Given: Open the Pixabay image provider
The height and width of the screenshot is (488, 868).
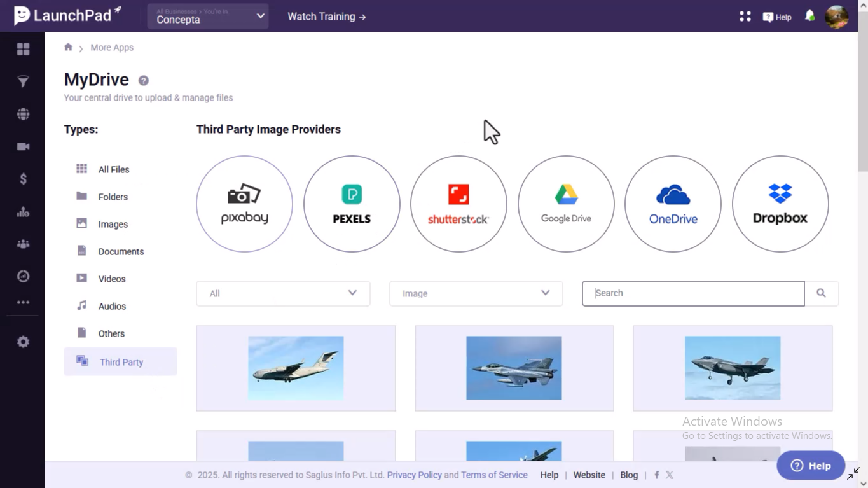Looking at the screenshot, I should tap(244, 204).
